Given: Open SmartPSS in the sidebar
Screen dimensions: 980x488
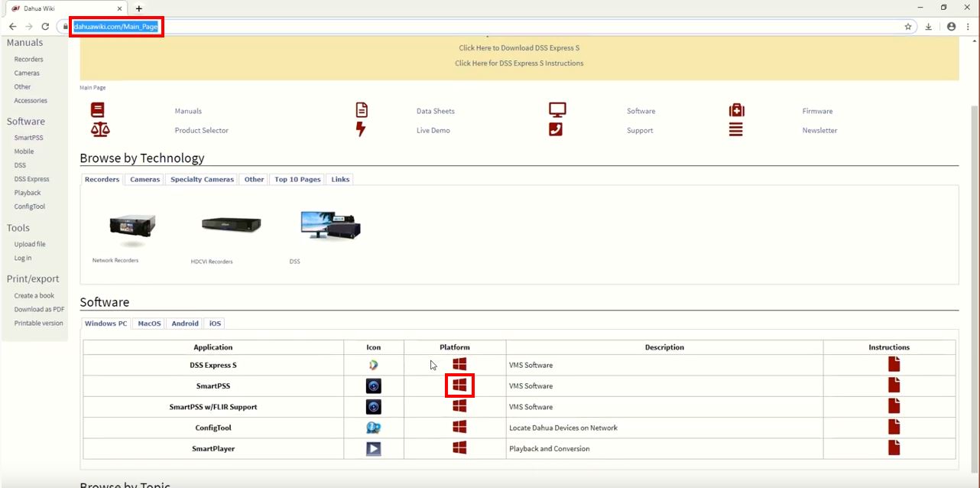Looking at the screenshot, I should [x=28, y=138].
